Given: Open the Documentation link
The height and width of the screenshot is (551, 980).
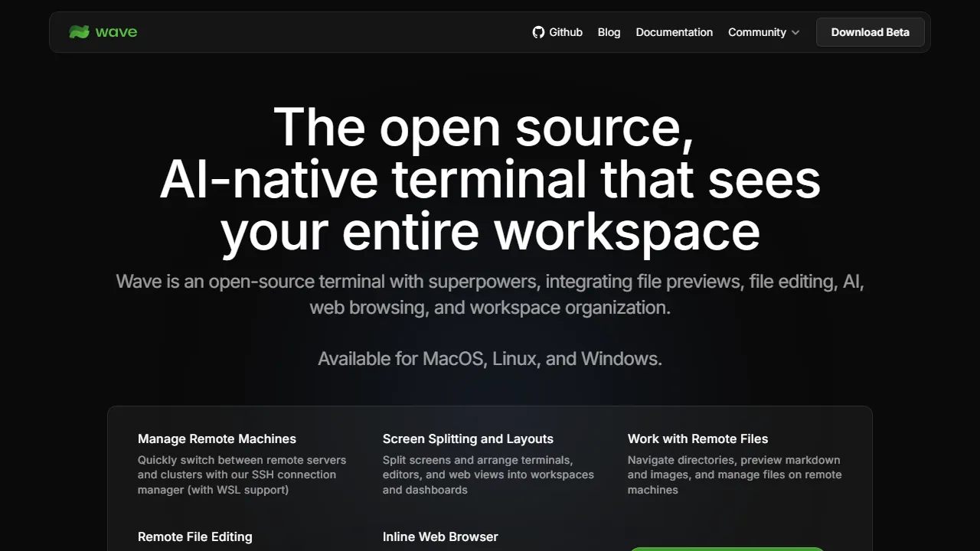Looking at the screenshot, I should coord(674,32).
